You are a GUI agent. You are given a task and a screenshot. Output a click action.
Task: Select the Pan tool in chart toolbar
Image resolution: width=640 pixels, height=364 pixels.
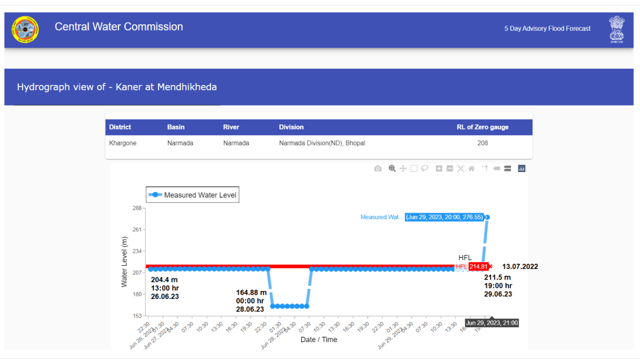point(403,168)
